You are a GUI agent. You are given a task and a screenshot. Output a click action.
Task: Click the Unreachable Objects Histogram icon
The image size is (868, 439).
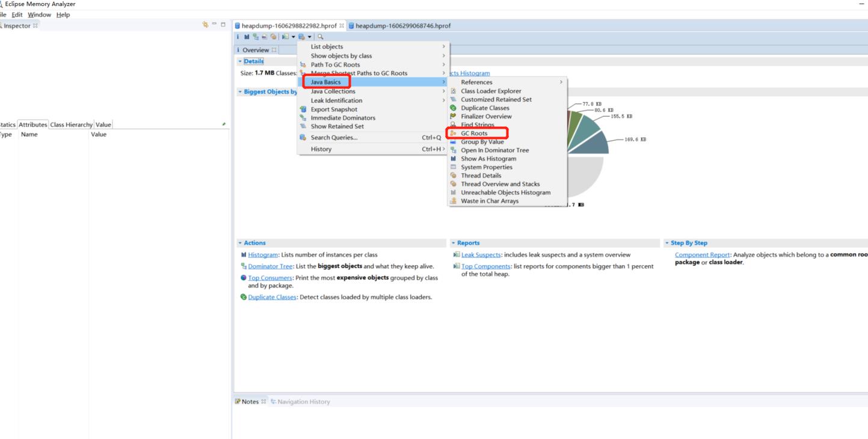[454, 192]
